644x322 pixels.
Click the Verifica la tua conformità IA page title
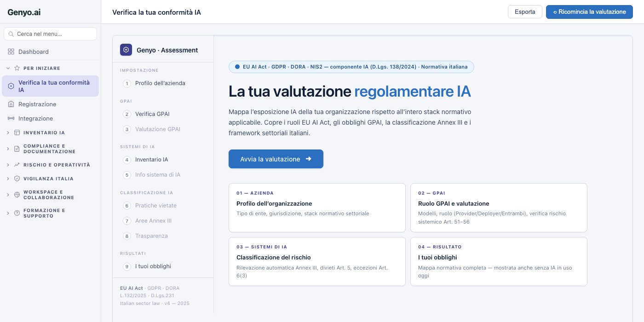tap(156, 12)
